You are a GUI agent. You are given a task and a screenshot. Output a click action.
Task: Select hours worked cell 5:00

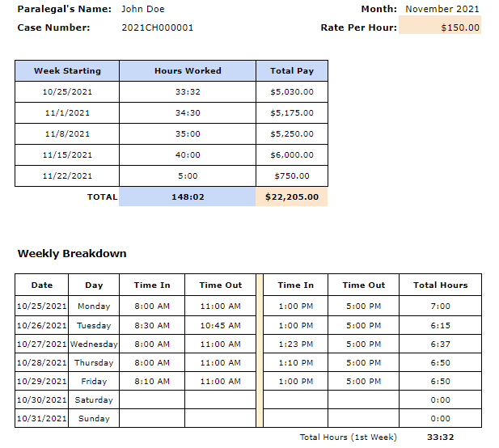(188, 176)
